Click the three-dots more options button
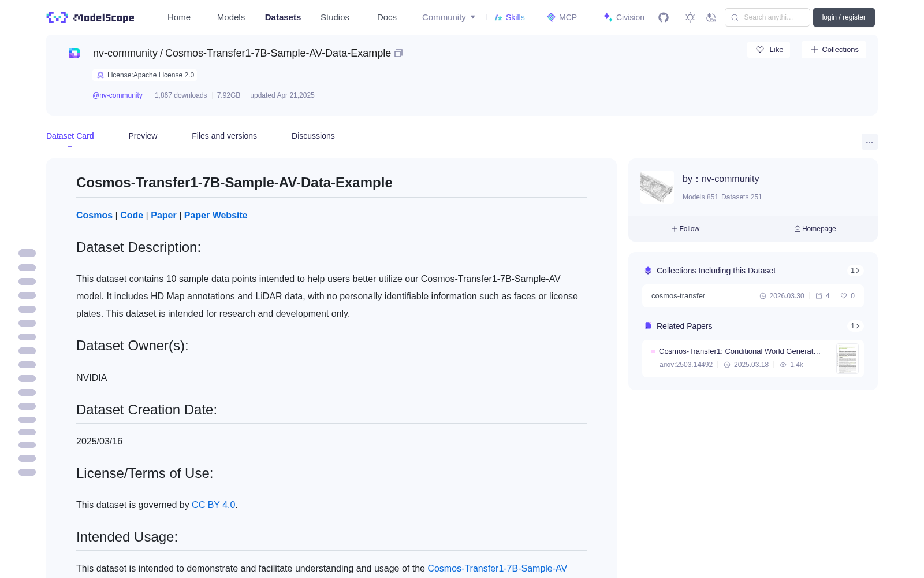The image size is (924, 578). point(870,142)
